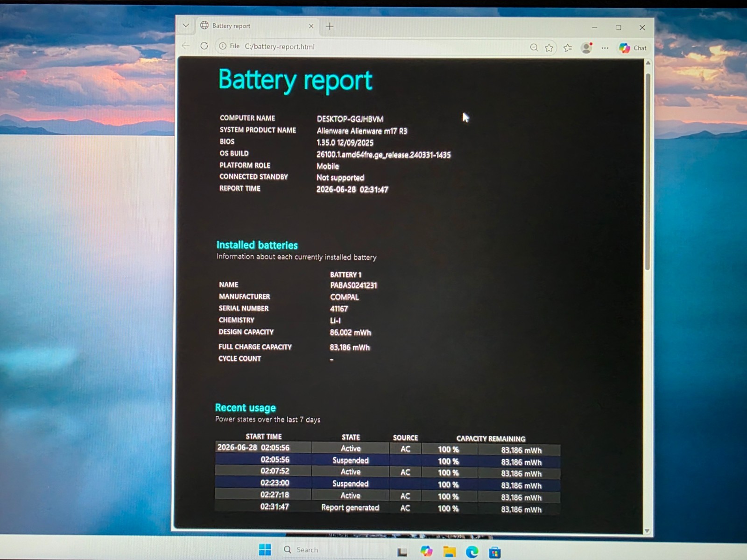Click the Recent usage heading
The height and width of the screenshot is (560, 747).
pos(245,408)
